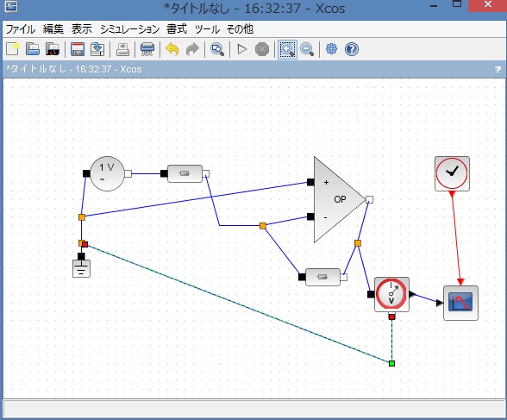
Task: Click the Zoom in magnifier icon
Action: click(x=287, y=49)
